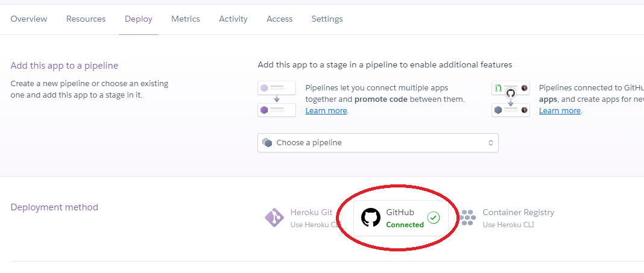The image size is (644, 273).
Task: Click Learn more link under GitHub pipelines
Action: tap(560, 111)
